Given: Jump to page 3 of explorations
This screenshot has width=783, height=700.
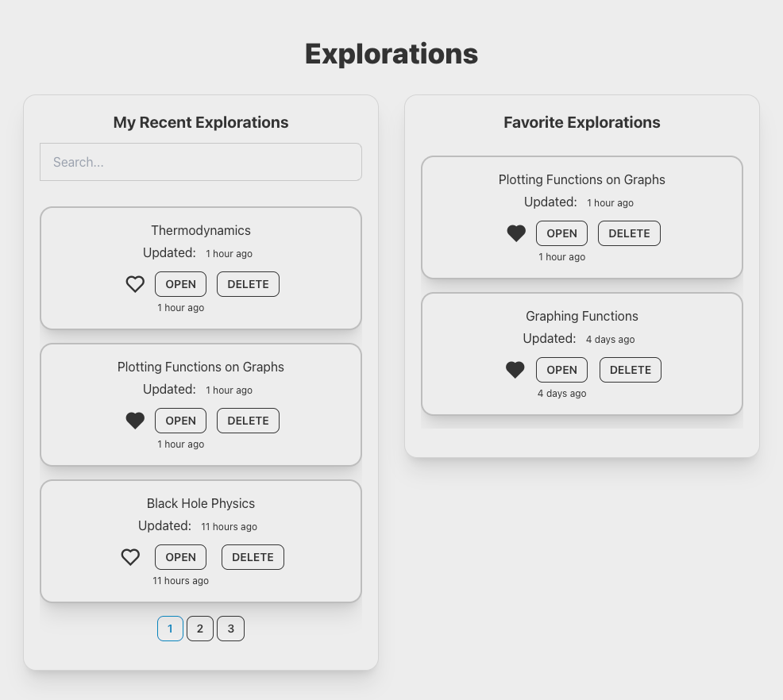Looking at the screenshot, I should 230,629.
